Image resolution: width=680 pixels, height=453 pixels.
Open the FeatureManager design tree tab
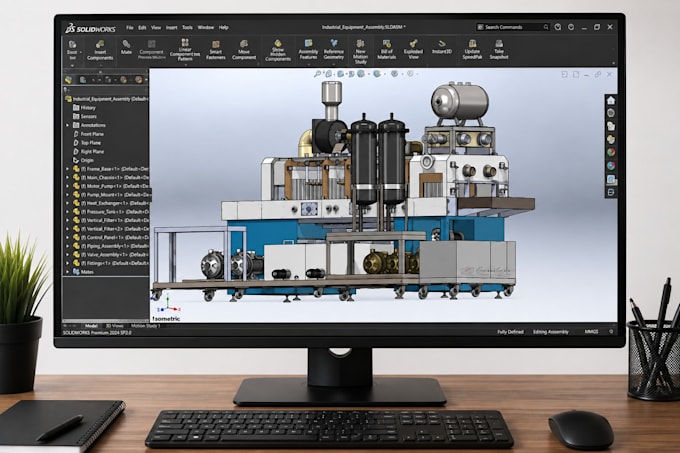(x=69, y=80)
